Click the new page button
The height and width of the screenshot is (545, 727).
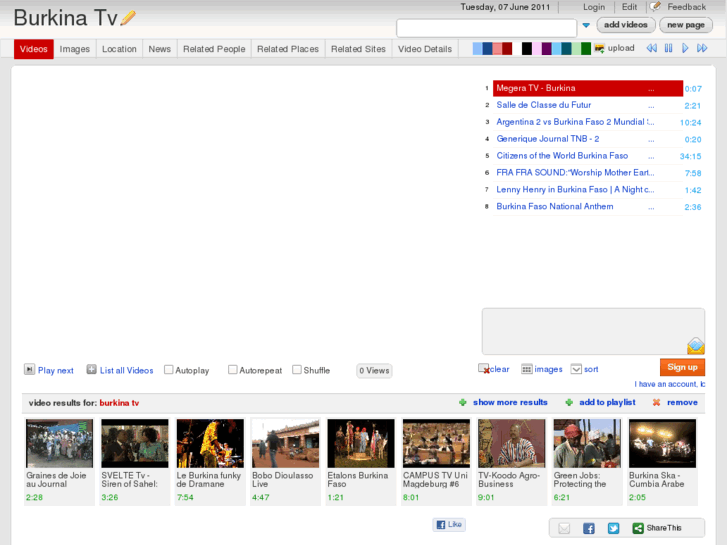click(x=686, y=25)
